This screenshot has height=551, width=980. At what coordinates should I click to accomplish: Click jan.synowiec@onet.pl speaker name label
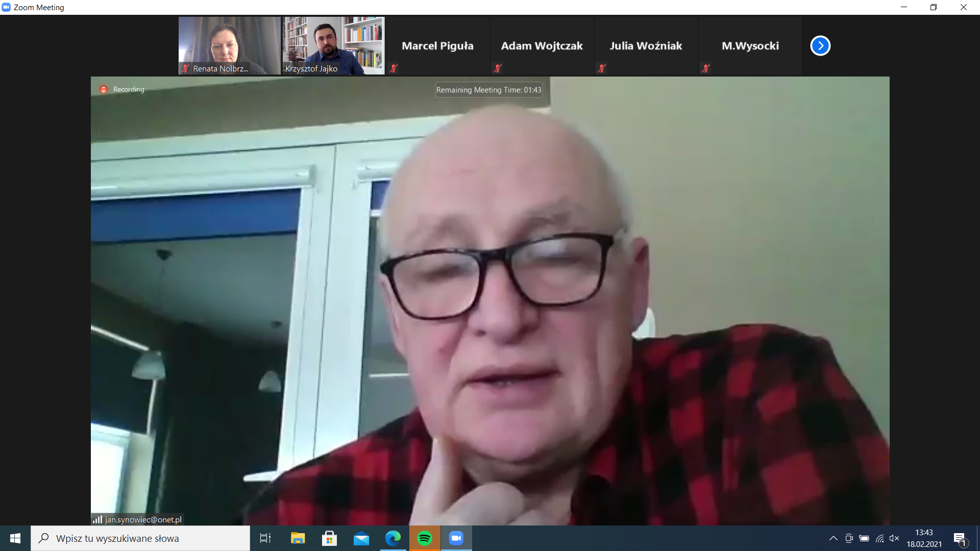tap(143, 519)
